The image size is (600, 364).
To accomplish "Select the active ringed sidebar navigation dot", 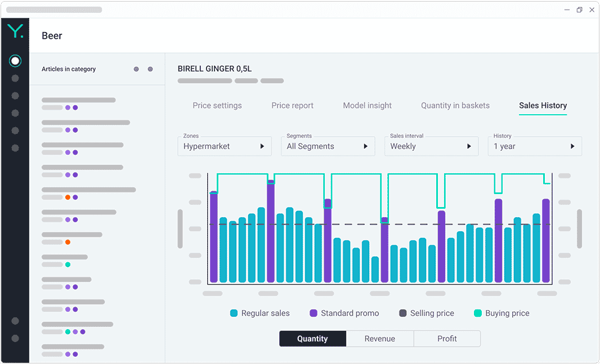I will click(x=15, y=61).
